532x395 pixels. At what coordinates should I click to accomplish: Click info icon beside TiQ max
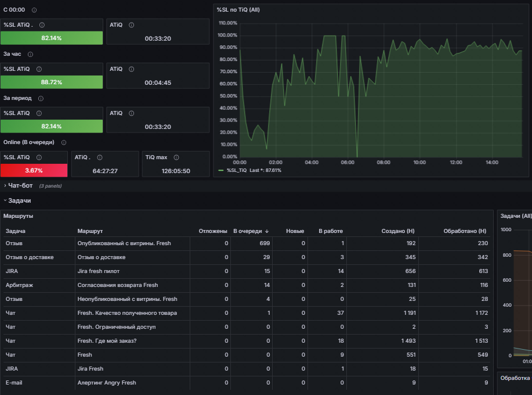pos(176,157)
